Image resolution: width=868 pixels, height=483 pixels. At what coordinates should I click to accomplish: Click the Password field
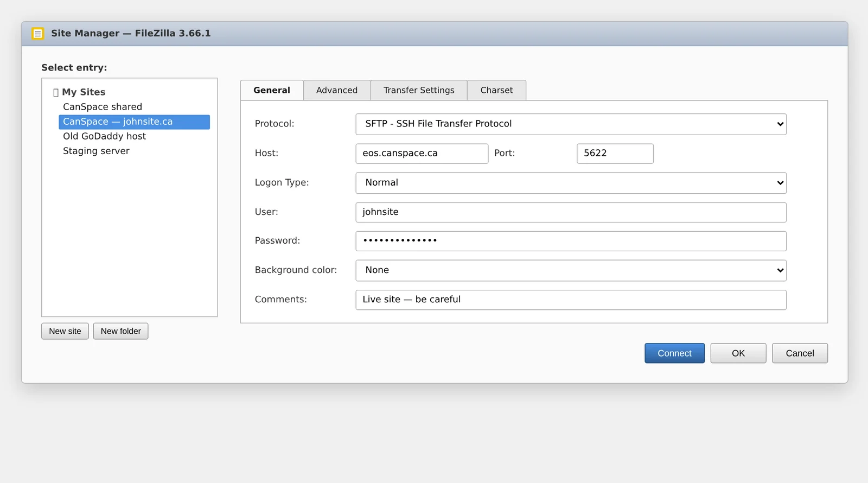point(571,241)
